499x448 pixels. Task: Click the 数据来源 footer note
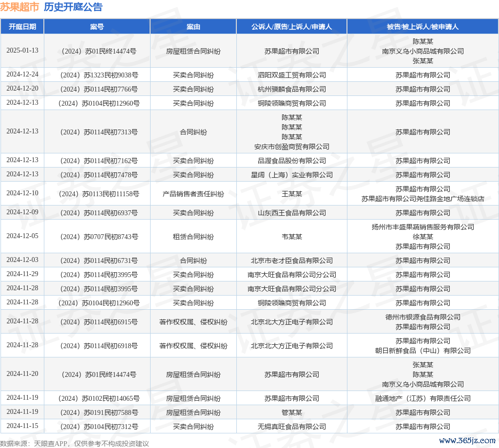[x=75, y=444]
